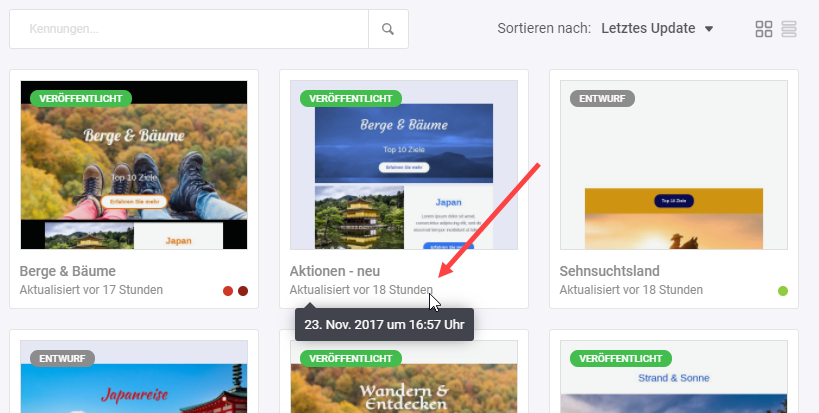This screenshot has width=819, height=413.
Task: Click the Berge & Bäume card title
Action: point(68,271)
